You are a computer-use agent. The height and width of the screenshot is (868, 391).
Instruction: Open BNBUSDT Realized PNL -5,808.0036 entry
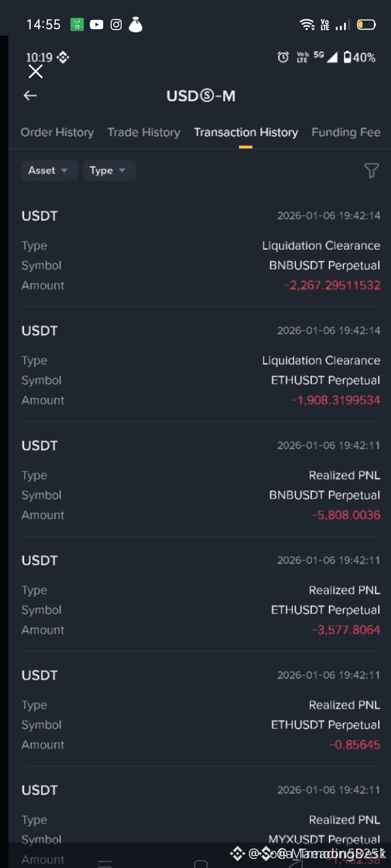[201, 480]
